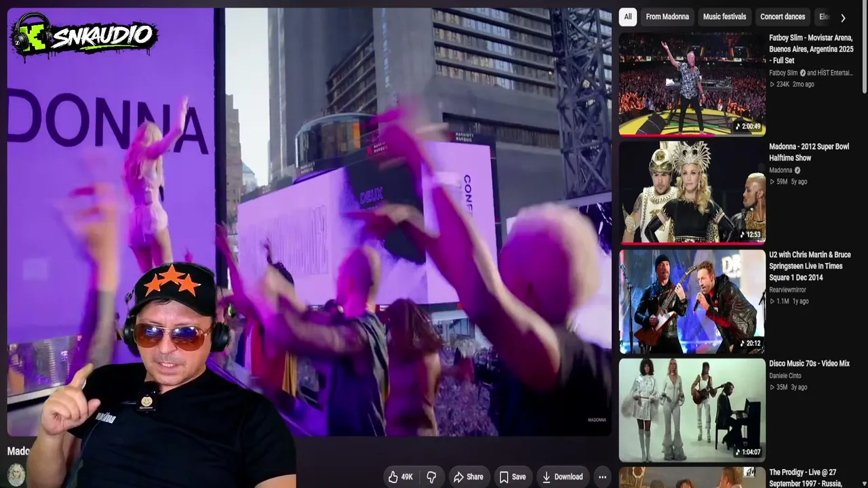Image resolution: width=868 pixels, height=488 pixels.
Task: Click the "12:53" duration badge
Action: coord(751,235)
